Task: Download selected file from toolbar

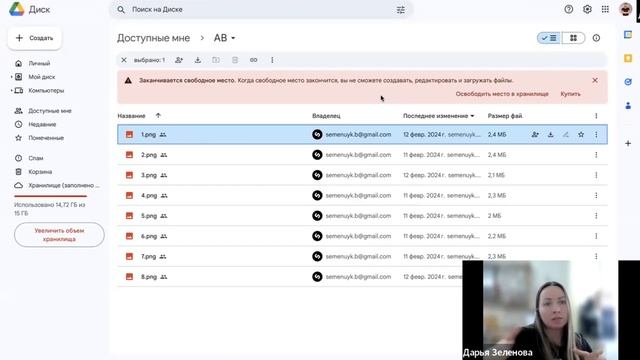Action: (198, 60)
